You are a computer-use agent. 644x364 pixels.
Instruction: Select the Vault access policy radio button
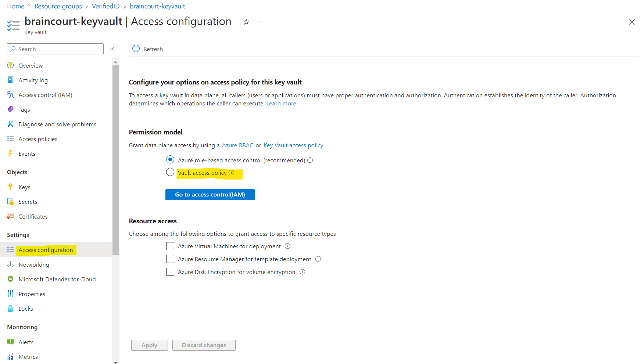[x=170, y=172]
